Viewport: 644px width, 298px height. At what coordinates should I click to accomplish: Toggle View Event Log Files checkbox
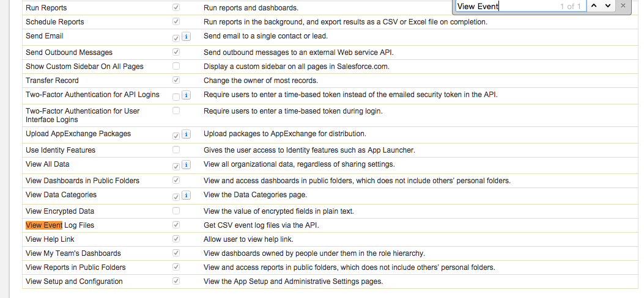click(x=176, y=225)
